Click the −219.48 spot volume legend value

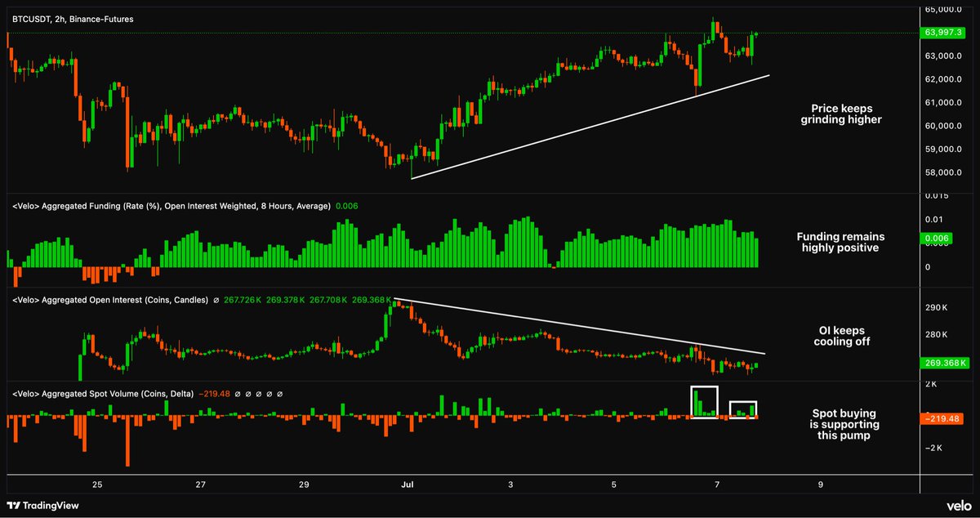tap(215, 394)
